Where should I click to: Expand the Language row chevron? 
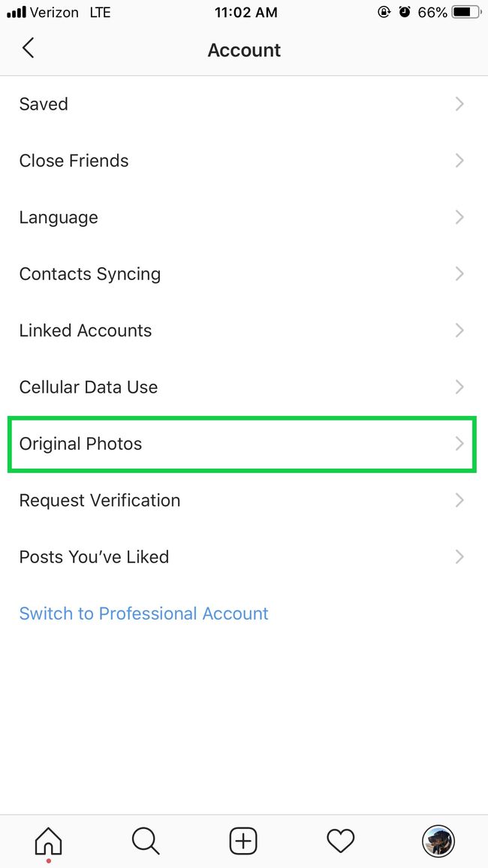click(x=459, y=217)
